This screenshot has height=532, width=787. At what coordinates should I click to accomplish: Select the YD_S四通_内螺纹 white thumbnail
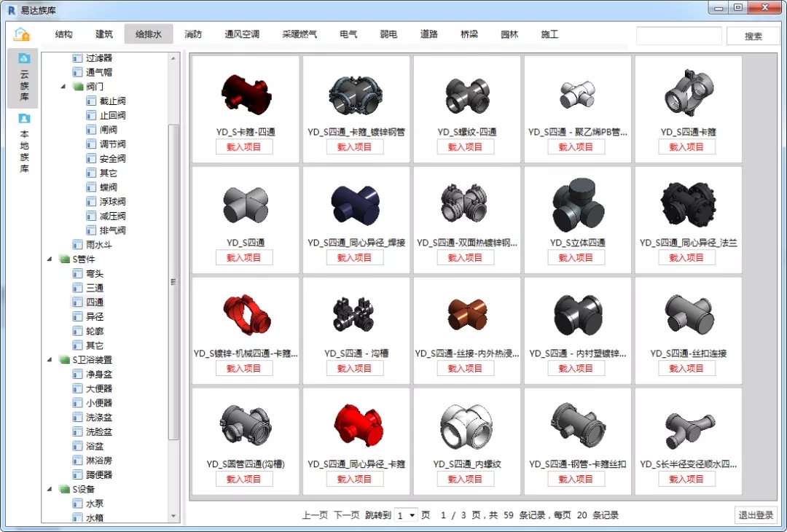(467, 426)
